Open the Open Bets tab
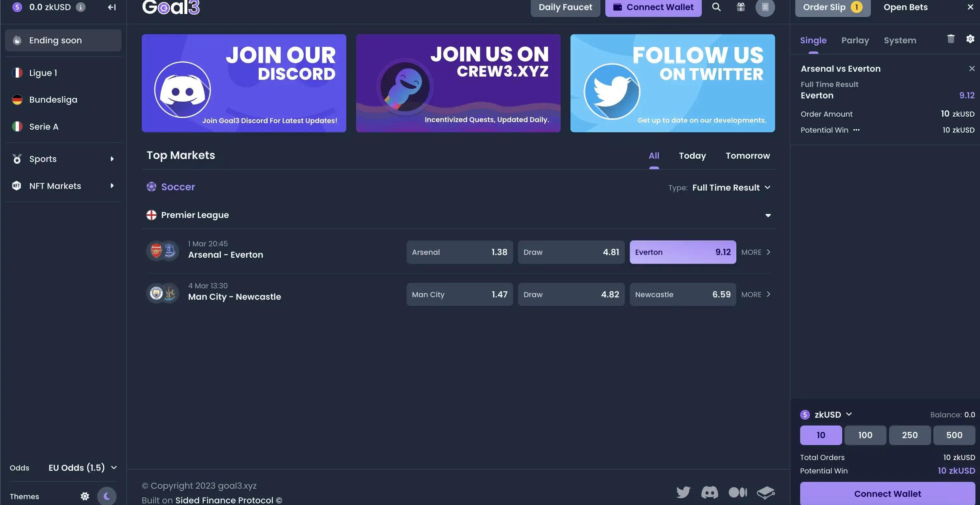 tap(905, 7)
